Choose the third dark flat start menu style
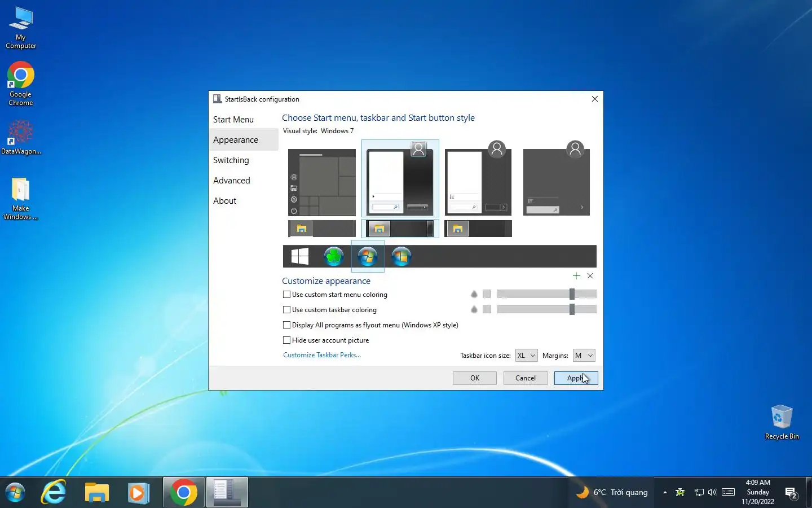Screen dimensions: 812x508 (x=478, y=178)
